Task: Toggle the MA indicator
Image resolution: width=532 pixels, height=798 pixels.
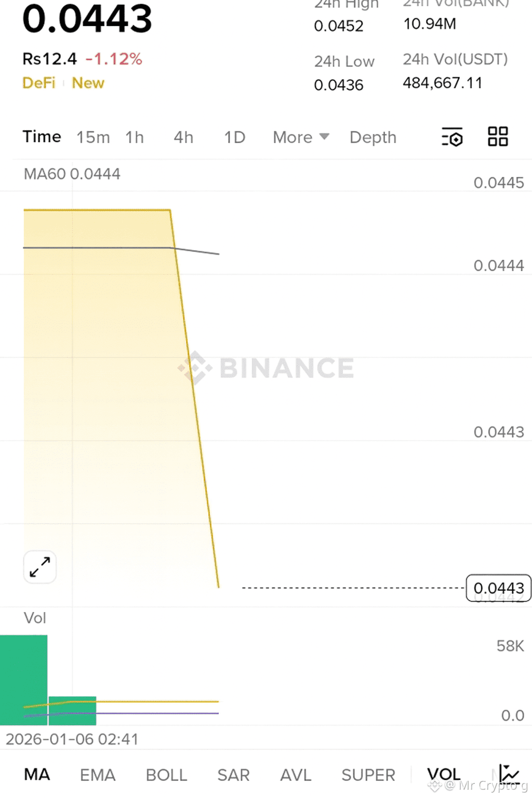Action: [37, 775]
